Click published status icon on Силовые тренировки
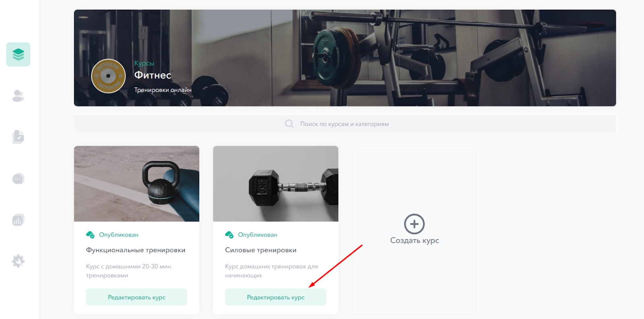644x319 pixels. 229,234
